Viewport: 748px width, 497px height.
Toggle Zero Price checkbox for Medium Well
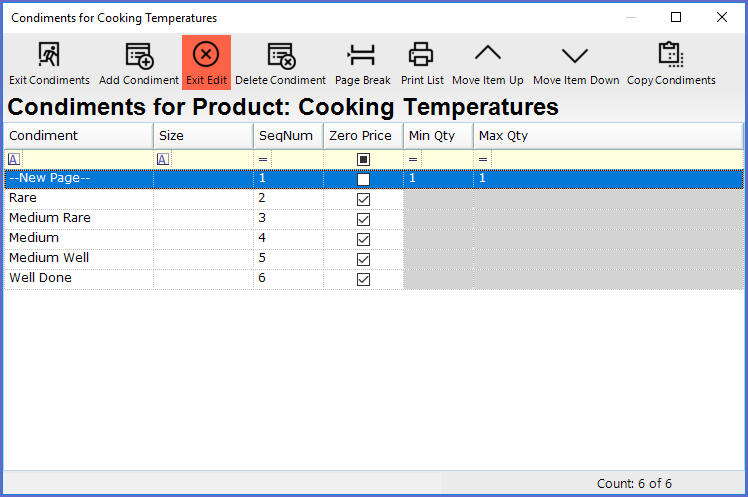pos(363,259)
